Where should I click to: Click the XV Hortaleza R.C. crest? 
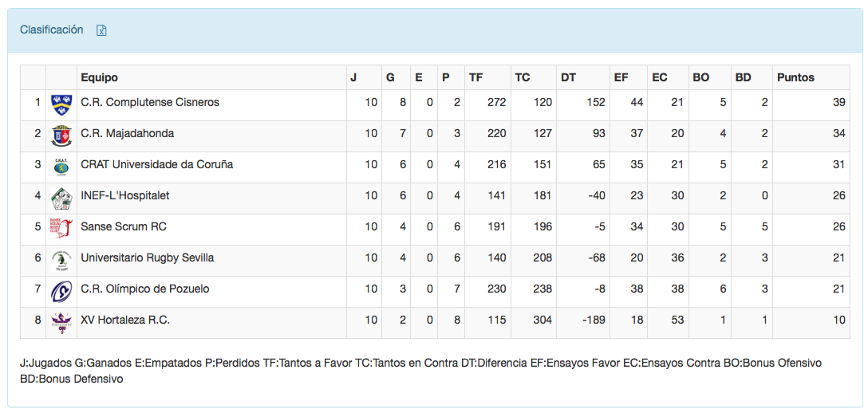click(61, 321)
